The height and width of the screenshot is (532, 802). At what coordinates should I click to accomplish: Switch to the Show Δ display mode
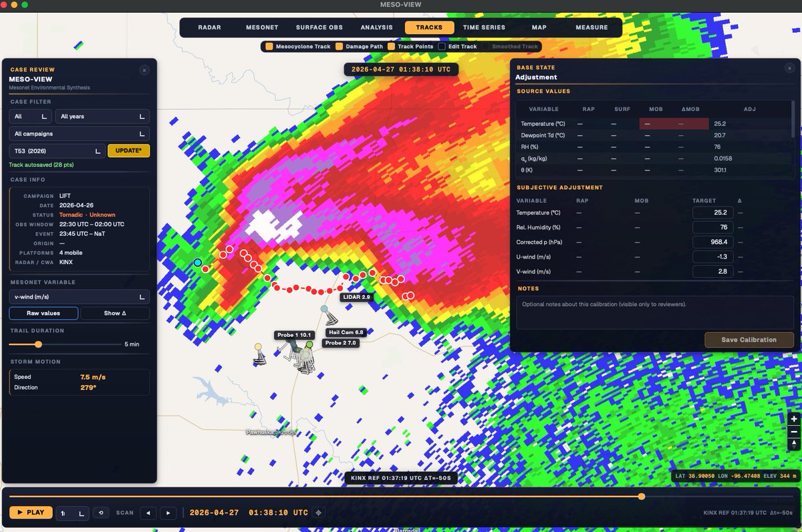click(x=115, y=313)
